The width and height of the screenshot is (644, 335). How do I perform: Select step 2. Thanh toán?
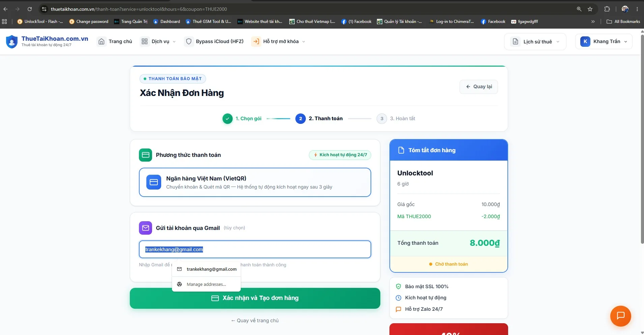point(319,119)
